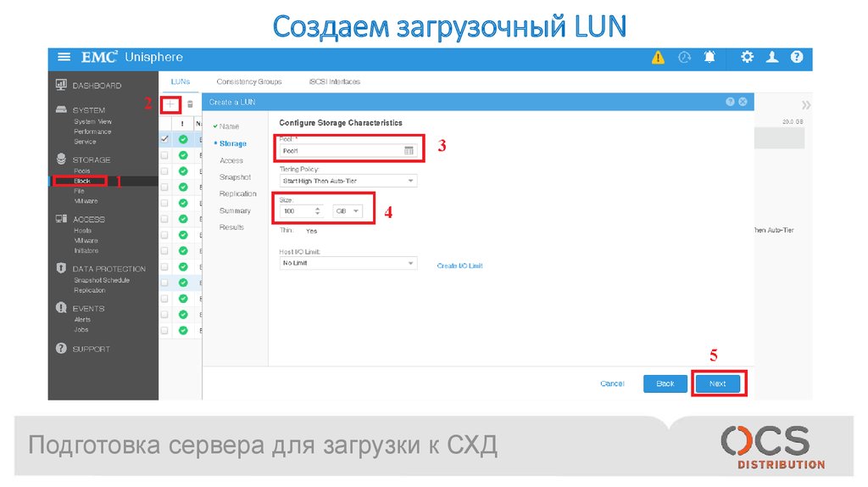Open the hamburger navigation menu
Viewport: 868px width, 487px height.
[x=64, y=57]
